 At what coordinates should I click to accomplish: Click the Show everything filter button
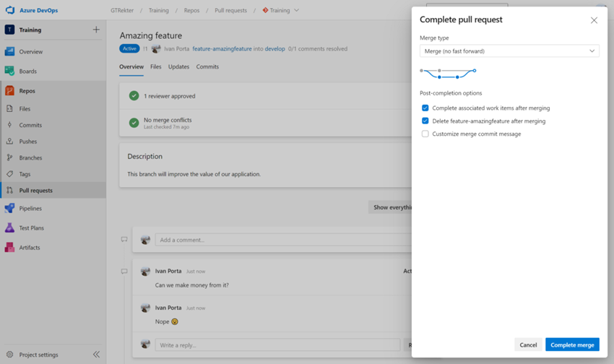coord(390,207)
